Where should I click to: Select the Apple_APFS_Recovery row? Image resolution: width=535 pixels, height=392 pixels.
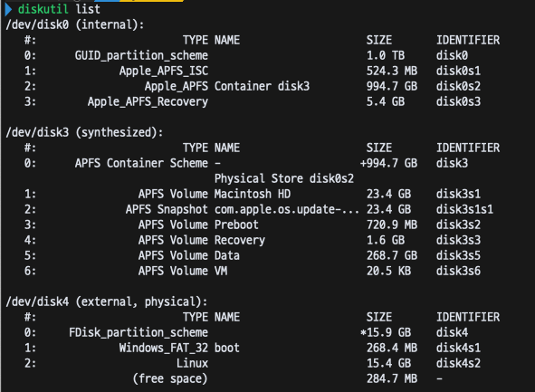point(253,101)
